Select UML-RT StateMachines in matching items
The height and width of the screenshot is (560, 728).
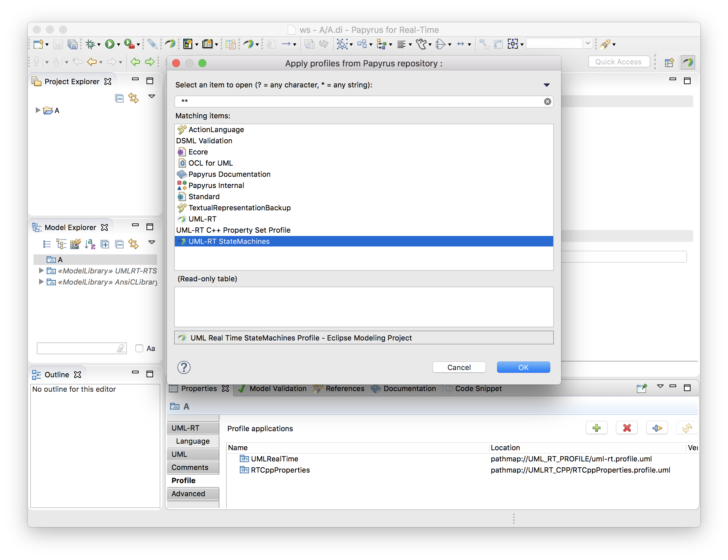point(363,241)
